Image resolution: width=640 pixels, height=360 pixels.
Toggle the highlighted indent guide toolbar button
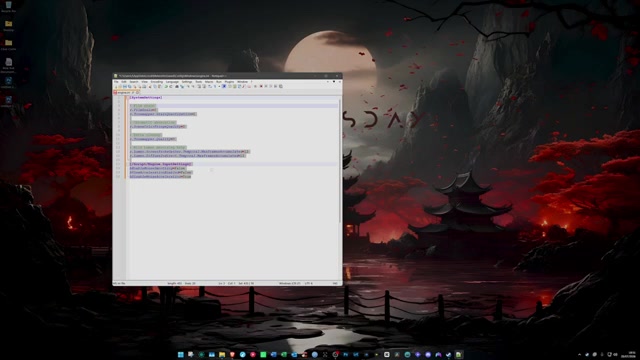224,87
